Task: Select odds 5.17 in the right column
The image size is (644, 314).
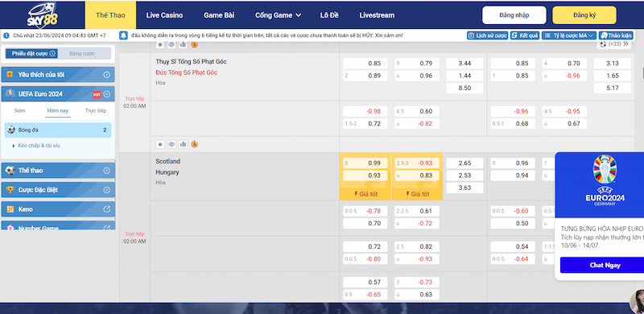Action: pos(613,88)
